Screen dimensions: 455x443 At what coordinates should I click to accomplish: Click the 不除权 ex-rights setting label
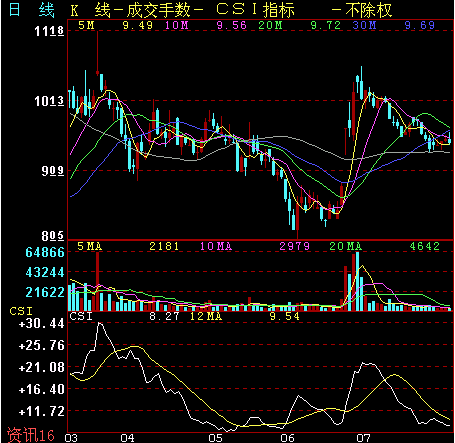(368, 10)
